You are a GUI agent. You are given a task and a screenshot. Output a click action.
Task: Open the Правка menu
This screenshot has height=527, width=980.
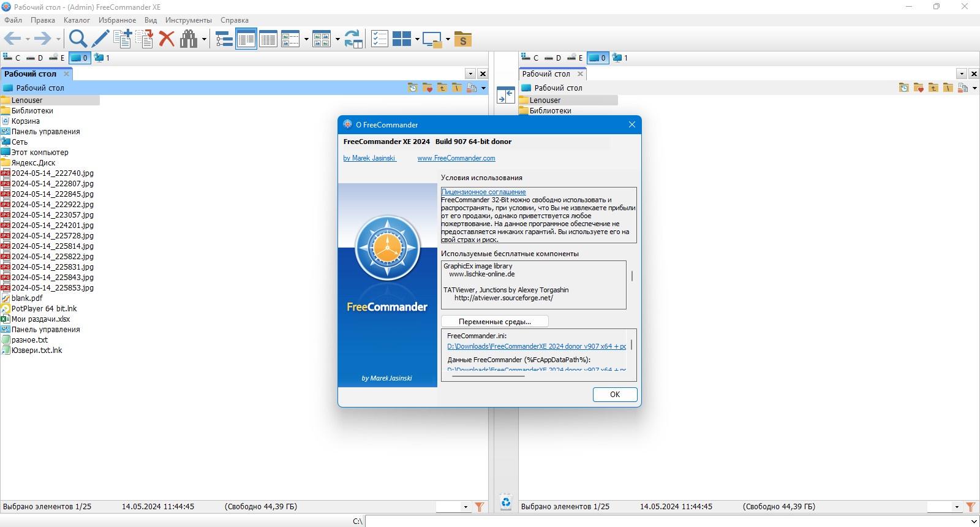(x=43, y=20)
